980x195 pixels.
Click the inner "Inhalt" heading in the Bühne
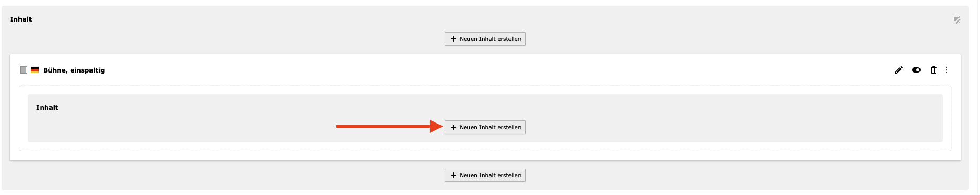tap(47, 108)
